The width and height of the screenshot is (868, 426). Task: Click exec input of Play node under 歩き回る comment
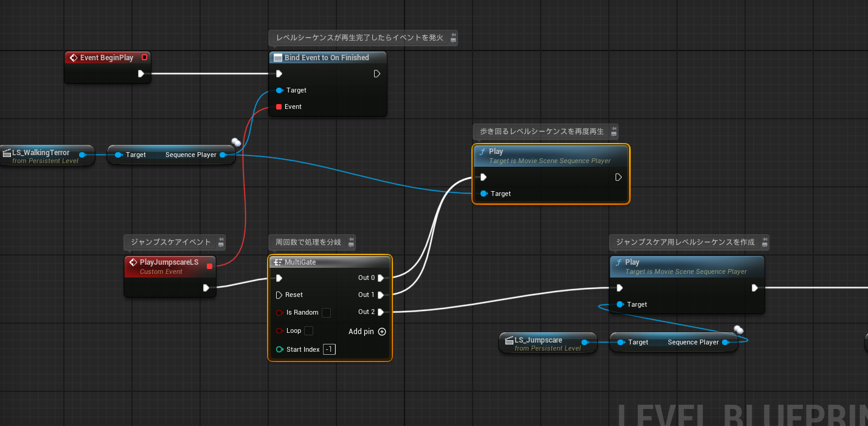483,177
